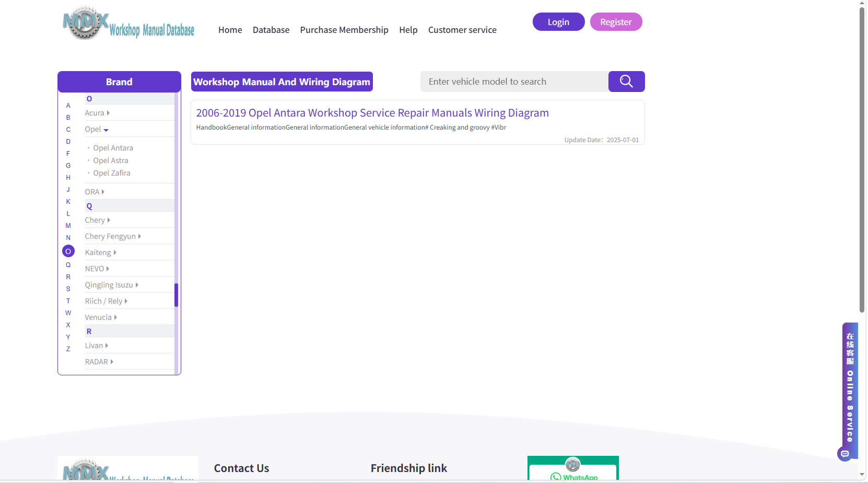This screenshot has height=483, width=868.
Task: Click the Workshop Manual And Wiring Diagram heading
Action: [x=282, y=82]
